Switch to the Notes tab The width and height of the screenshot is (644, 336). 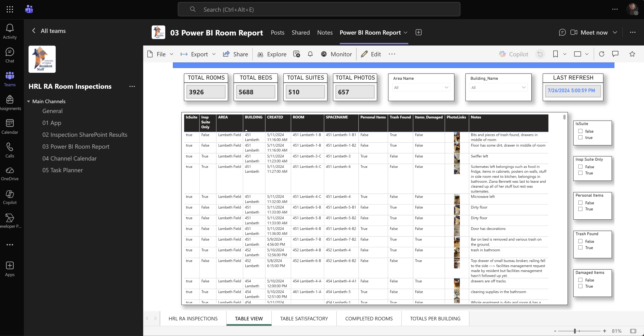(325, 32)
